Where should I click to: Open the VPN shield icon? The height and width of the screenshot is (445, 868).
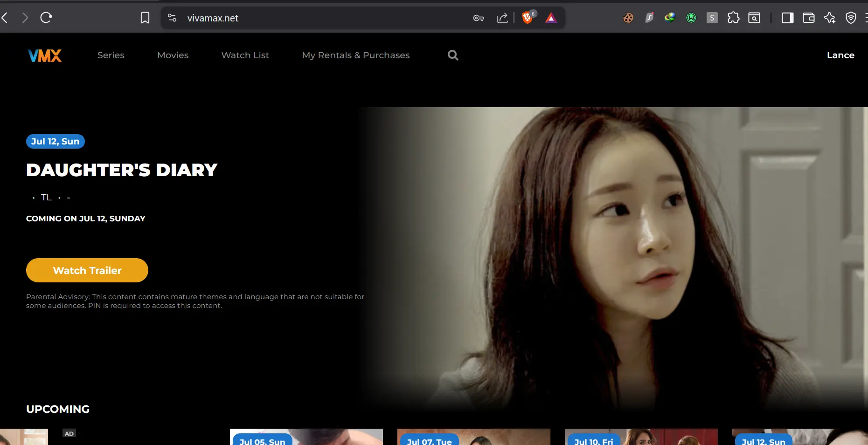(851, 18)
